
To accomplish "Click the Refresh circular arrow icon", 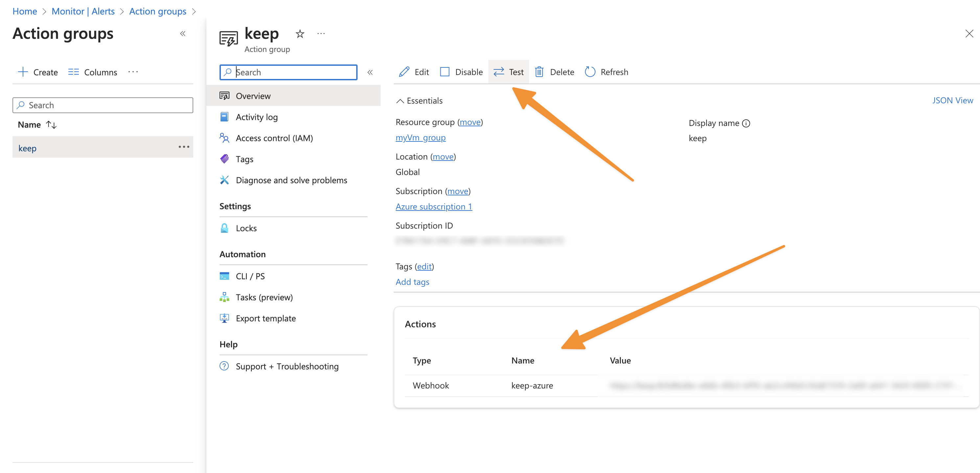I will (590, 72).
